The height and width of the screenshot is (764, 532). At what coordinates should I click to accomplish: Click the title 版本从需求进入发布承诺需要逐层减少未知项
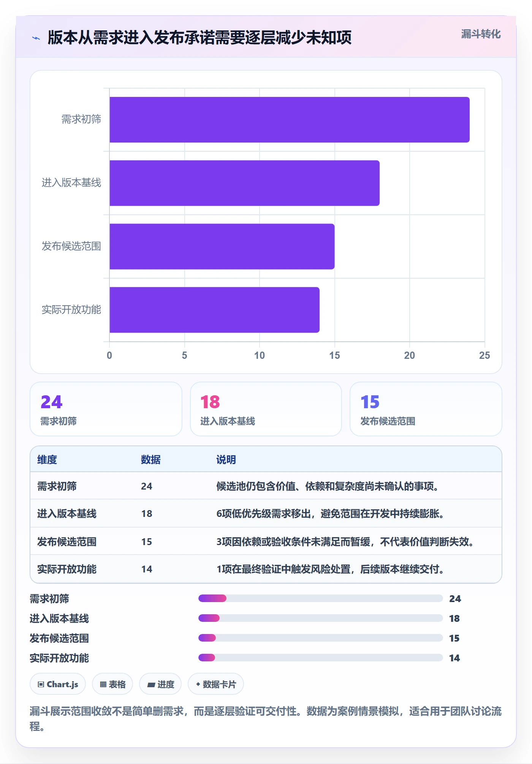199,38
